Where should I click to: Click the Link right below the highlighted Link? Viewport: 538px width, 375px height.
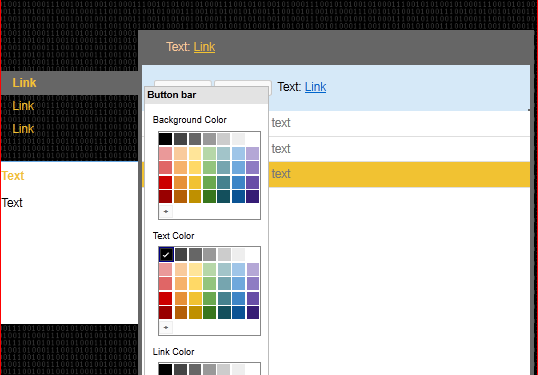23,106
